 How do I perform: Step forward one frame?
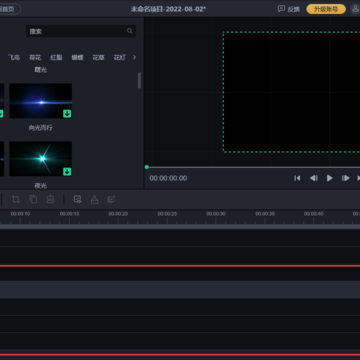tap(346, 178)
